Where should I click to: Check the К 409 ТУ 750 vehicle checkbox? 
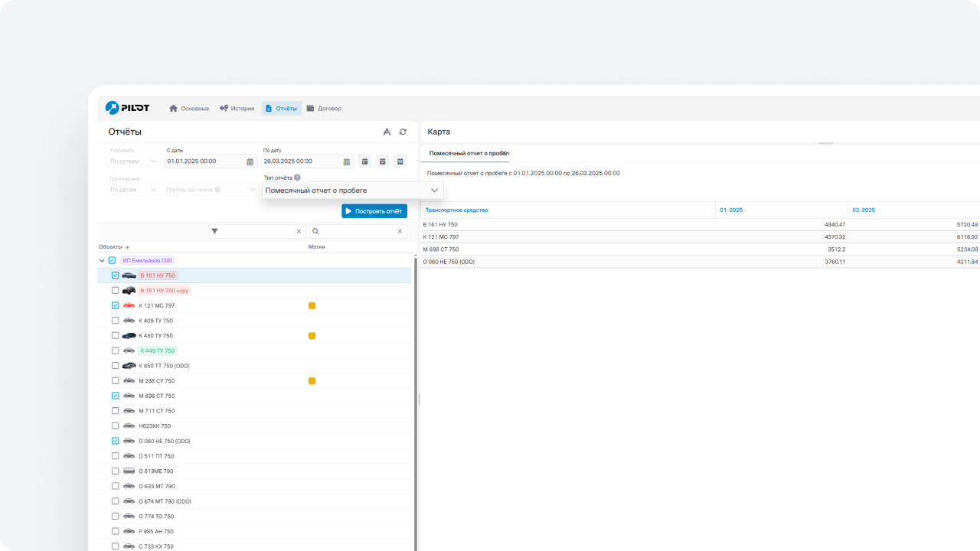click(115, 321)
